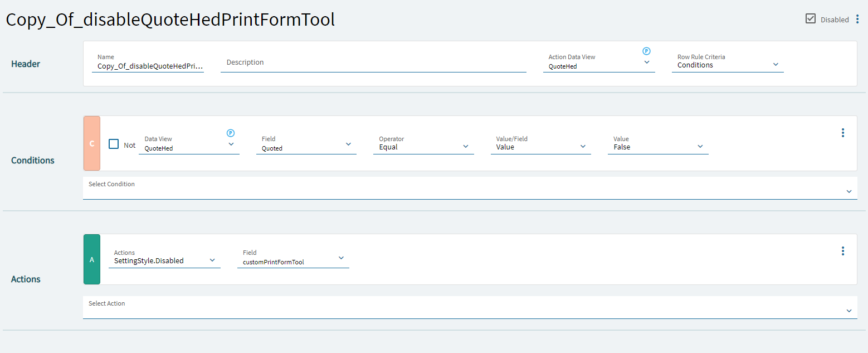Select the green A action badge

(92, 259)
